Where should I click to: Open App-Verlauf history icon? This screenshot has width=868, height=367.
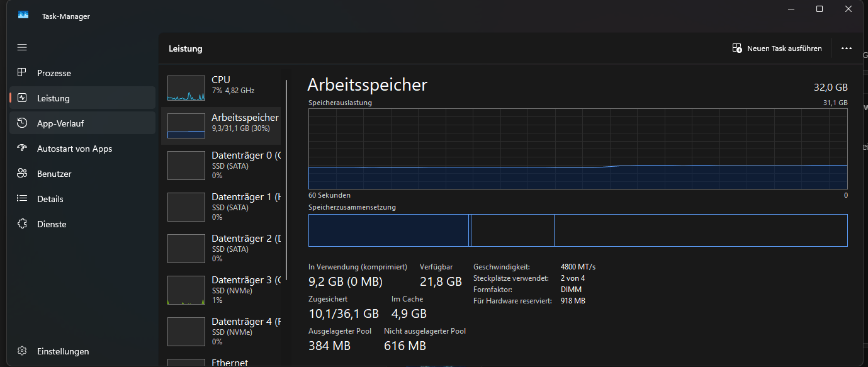click(22, 123)
